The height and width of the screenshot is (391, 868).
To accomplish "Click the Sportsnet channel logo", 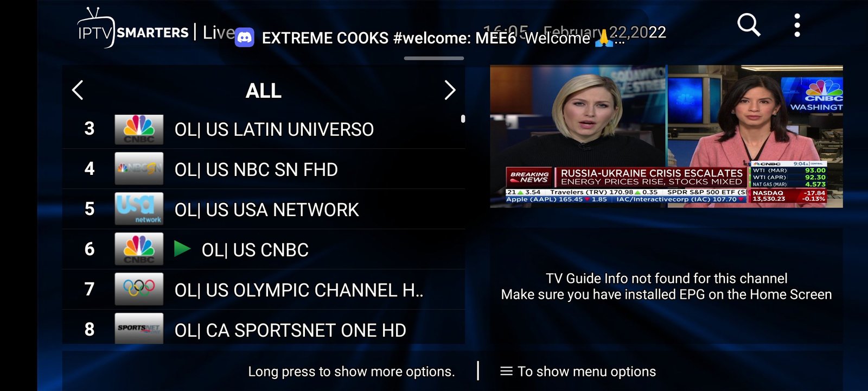I will (139, 329).
